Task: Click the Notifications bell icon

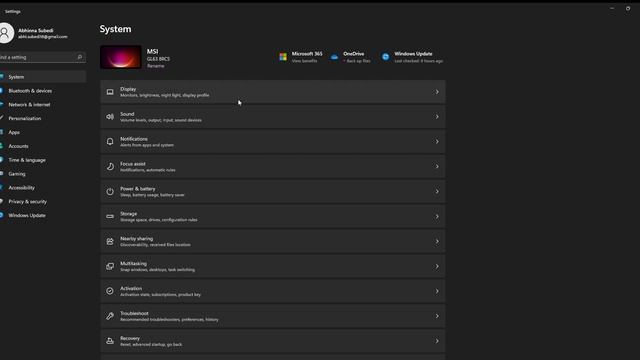Action: (110, 142)
